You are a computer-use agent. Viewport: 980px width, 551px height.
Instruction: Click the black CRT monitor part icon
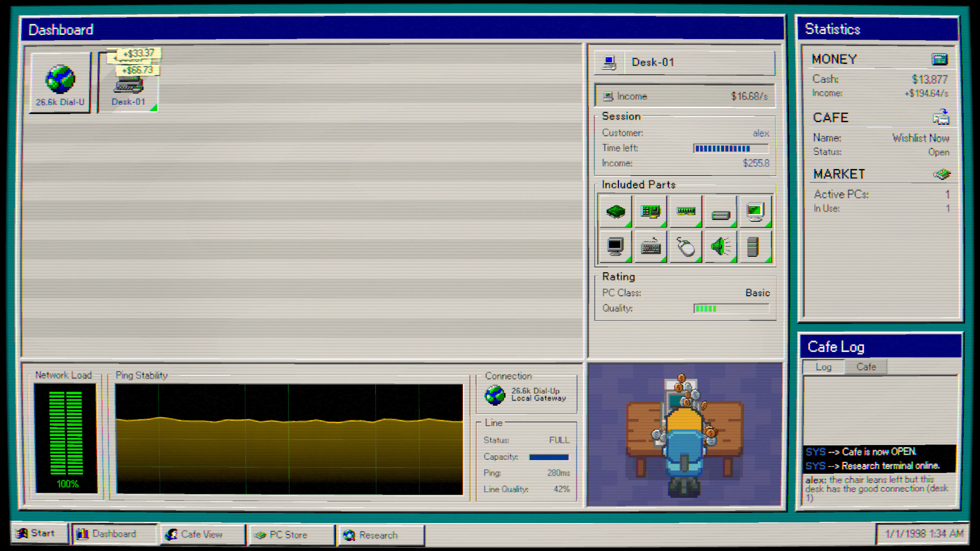click(x=615, y=246)
